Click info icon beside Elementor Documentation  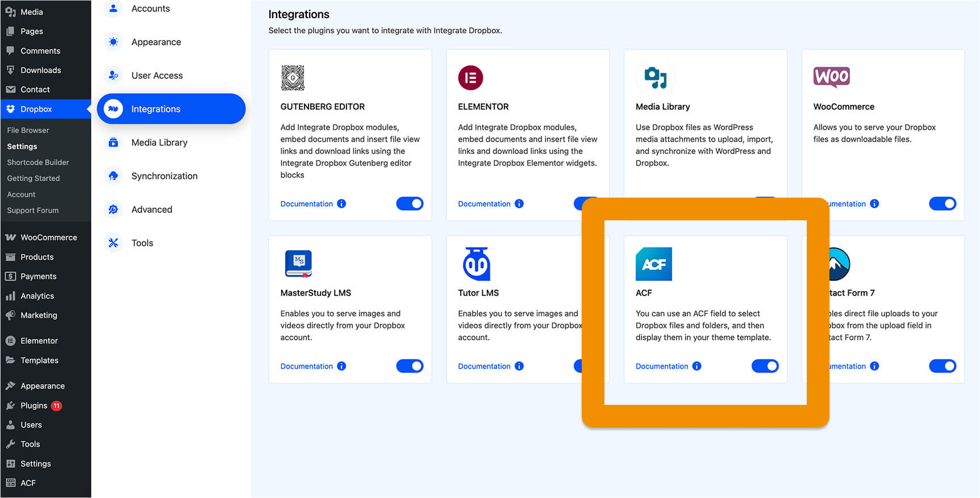[519, 203]
